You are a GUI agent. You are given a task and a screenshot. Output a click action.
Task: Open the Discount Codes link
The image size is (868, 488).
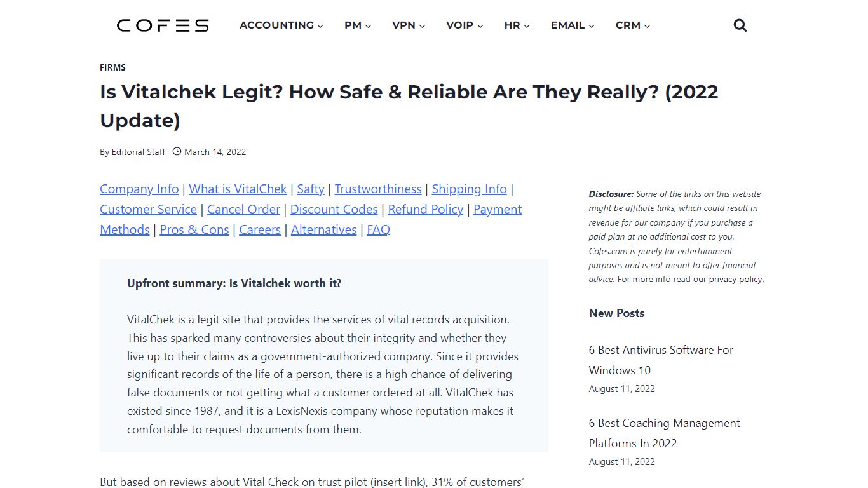(x=334, y=209)
